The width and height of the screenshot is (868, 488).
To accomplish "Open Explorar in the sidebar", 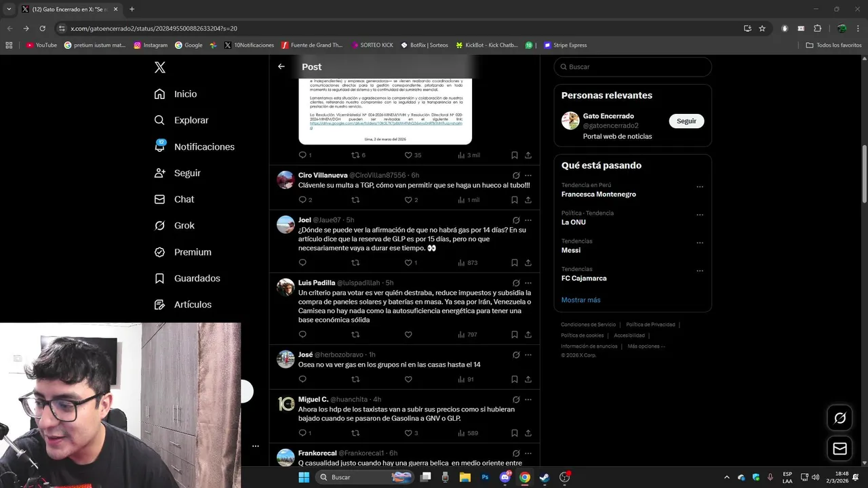I will coord(181,120).
